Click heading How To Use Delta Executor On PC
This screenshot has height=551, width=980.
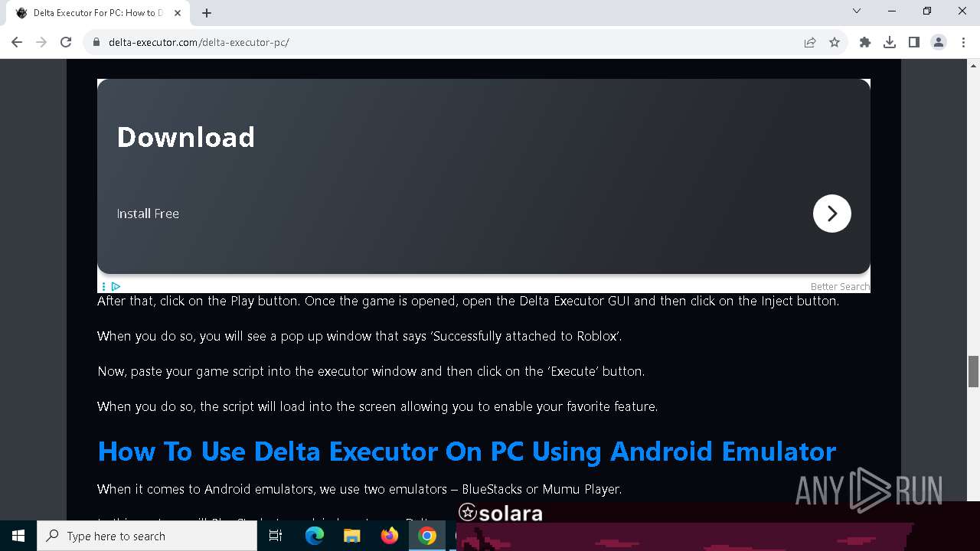(467, 451)
